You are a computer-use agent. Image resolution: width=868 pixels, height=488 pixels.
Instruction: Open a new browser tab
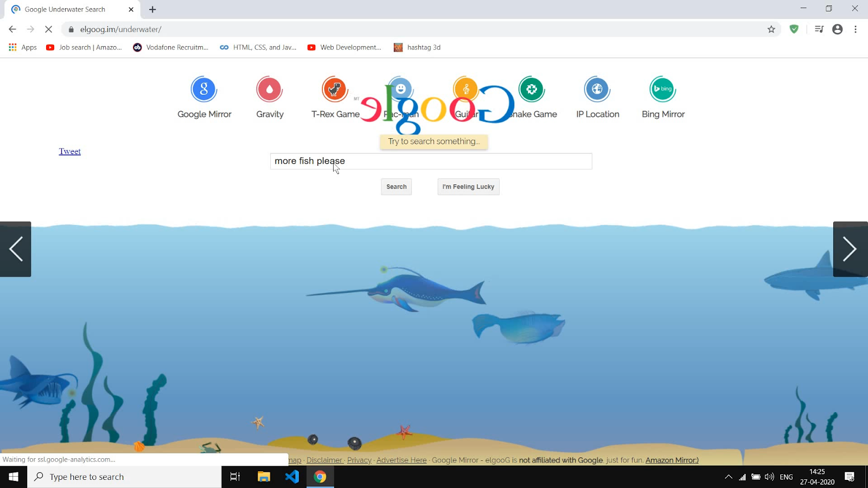[152, 9]
